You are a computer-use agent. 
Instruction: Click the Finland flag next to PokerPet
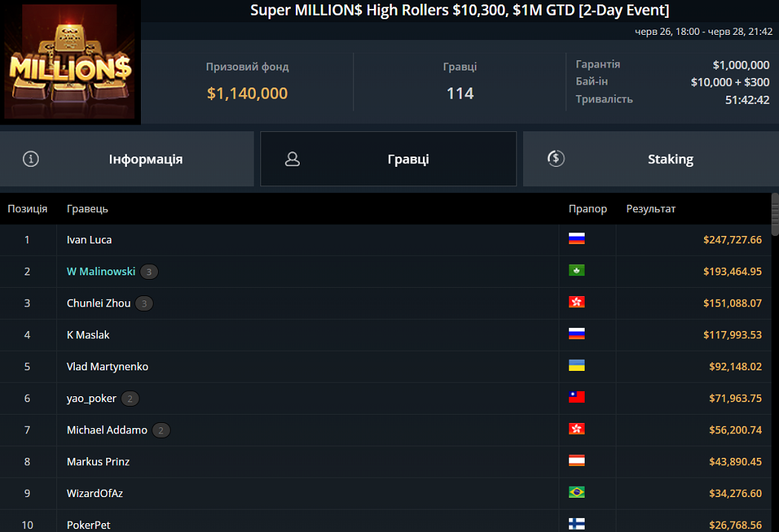tap(577, 524)
